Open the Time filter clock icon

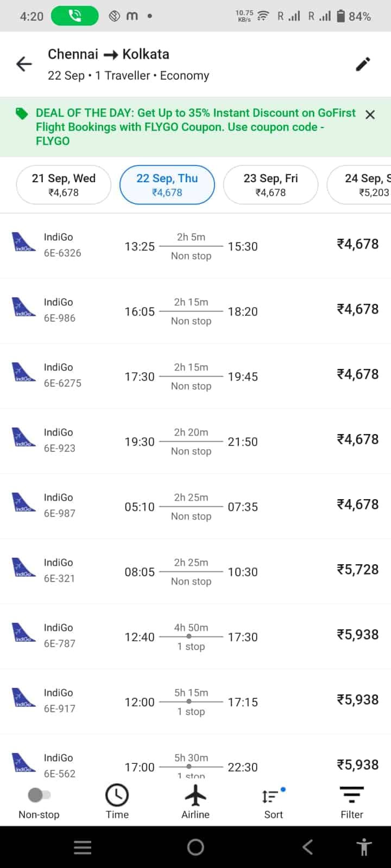tap(117, 796)
